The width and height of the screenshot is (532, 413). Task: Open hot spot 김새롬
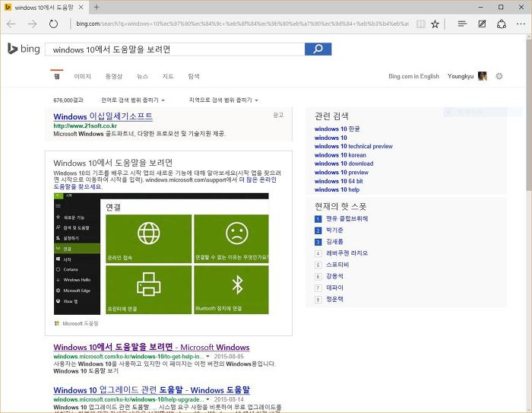click(x=334, y=241)
